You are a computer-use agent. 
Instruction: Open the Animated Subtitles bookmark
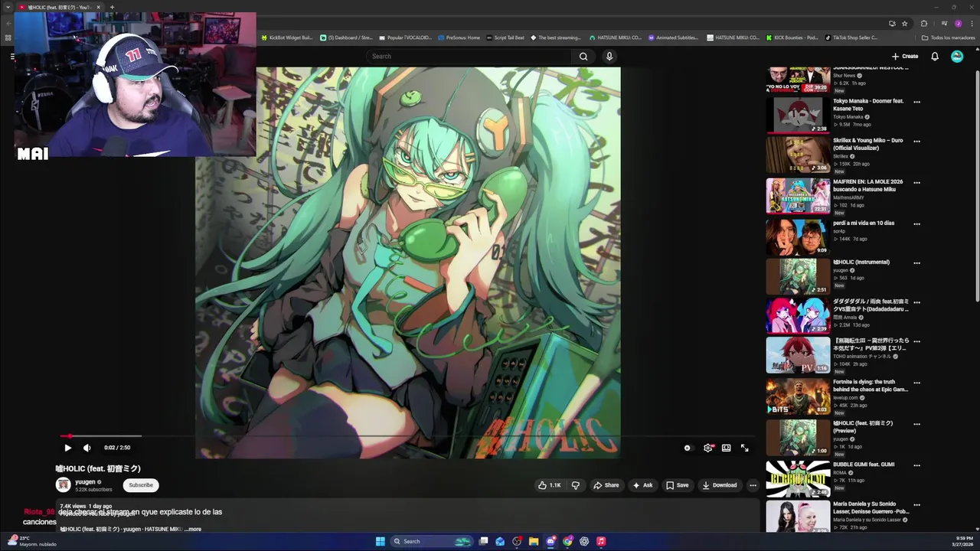673,37
